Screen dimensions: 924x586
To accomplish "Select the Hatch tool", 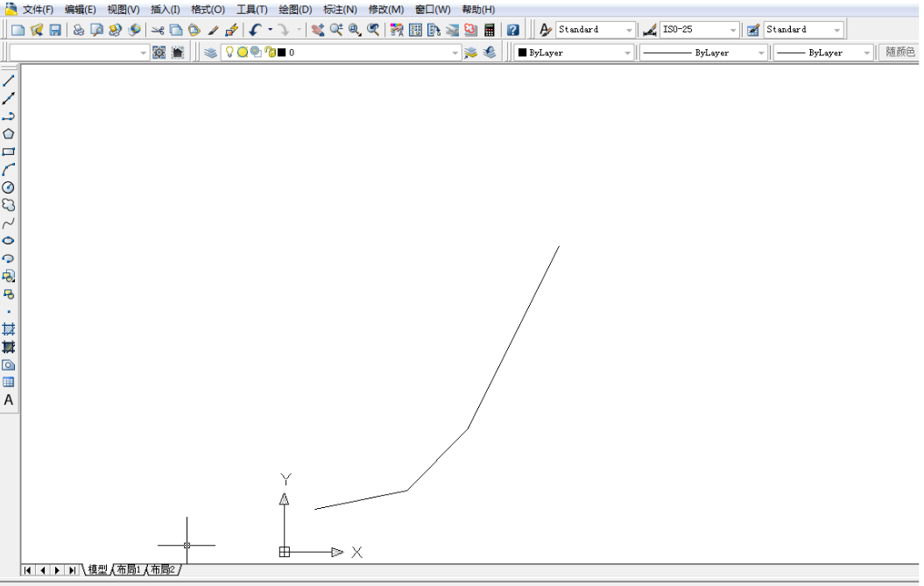I will (x=8, y=329).
